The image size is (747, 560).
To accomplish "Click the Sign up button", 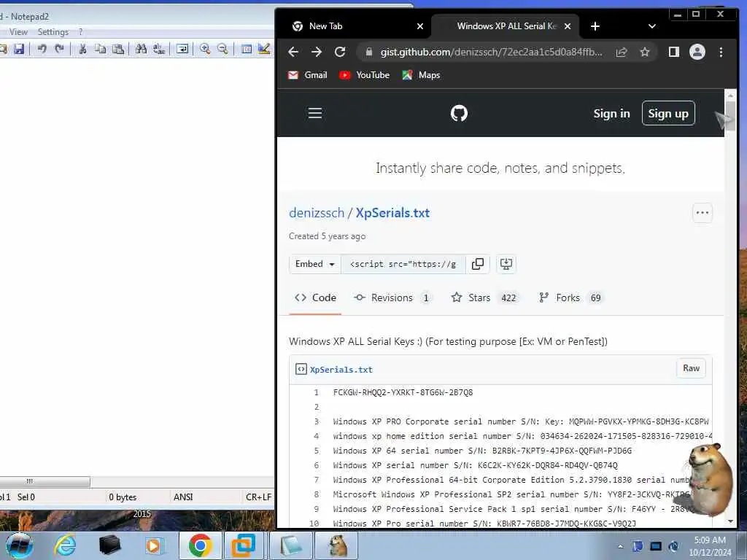I will (x=668, y=113).
